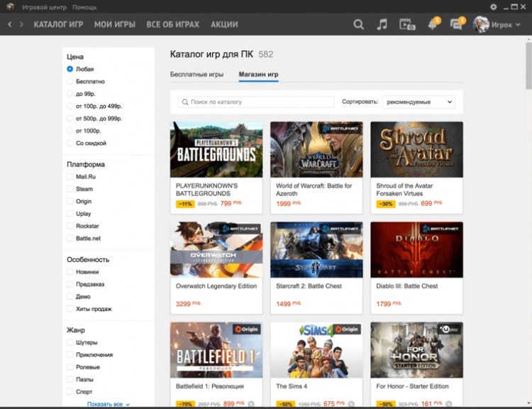Switch to the 'Бесплатные игры' tab
Screen dimensions: 532x409
(x=197, y=75)
